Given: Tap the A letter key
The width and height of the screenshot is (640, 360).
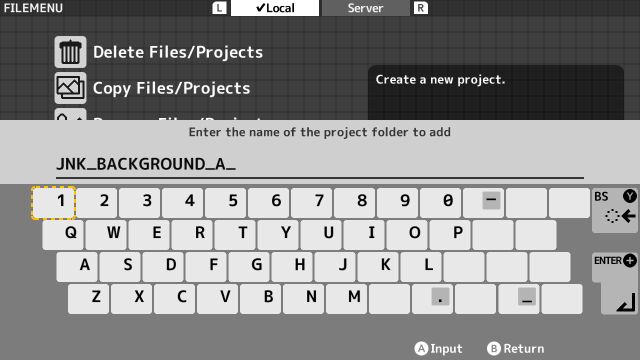Looking at the screenshot, I should pos(77,267).
